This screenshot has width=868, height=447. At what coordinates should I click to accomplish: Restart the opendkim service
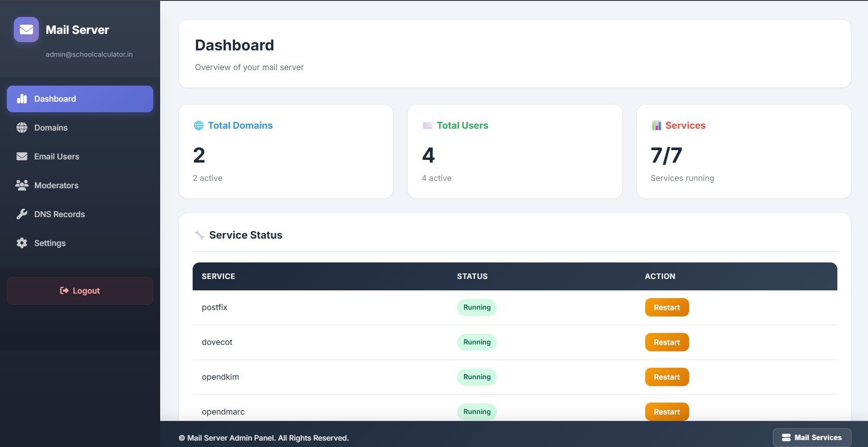point(667,377)
